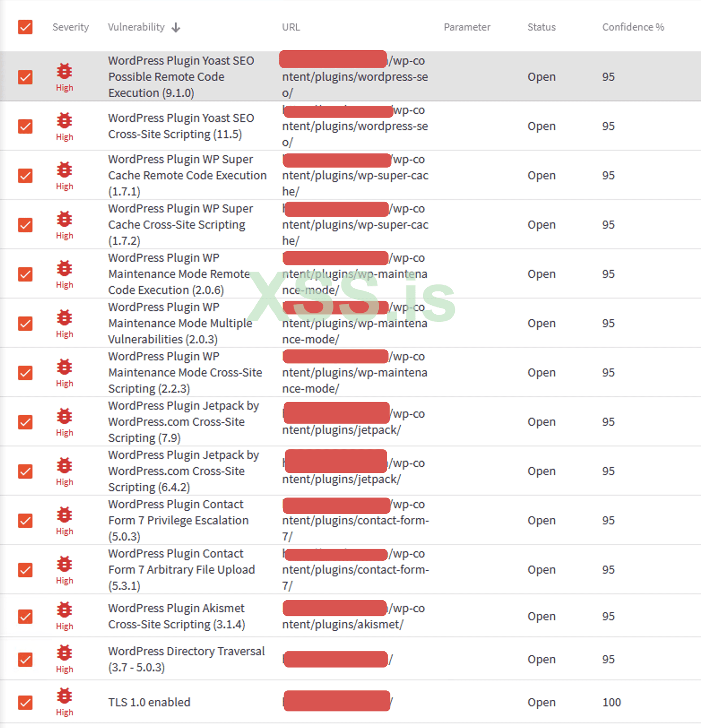701x728 pixels.
Task: Open Akismet Cross-Site Scripting (3.1.4) entry
Action: [177, 616]
